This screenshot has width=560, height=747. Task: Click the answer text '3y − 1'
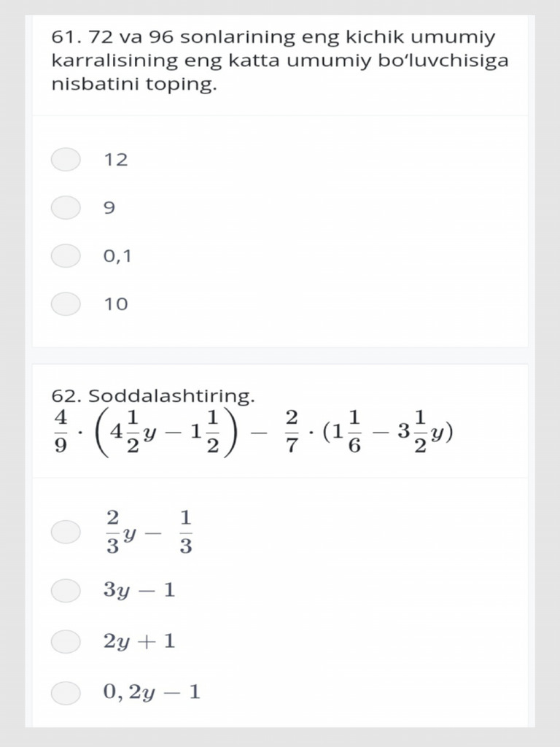139,591
